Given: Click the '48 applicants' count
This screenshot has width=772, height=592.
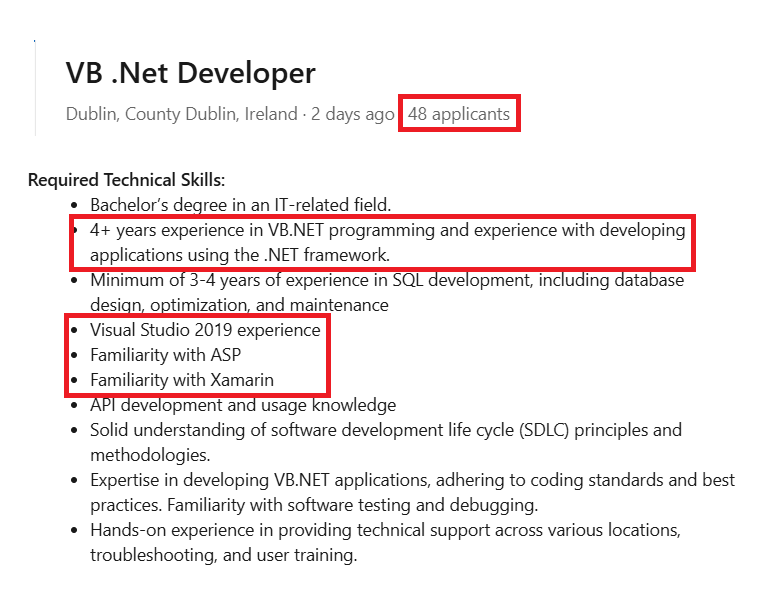Looking at the screenshot, I should pyautogui.click(x=459, y=114).
